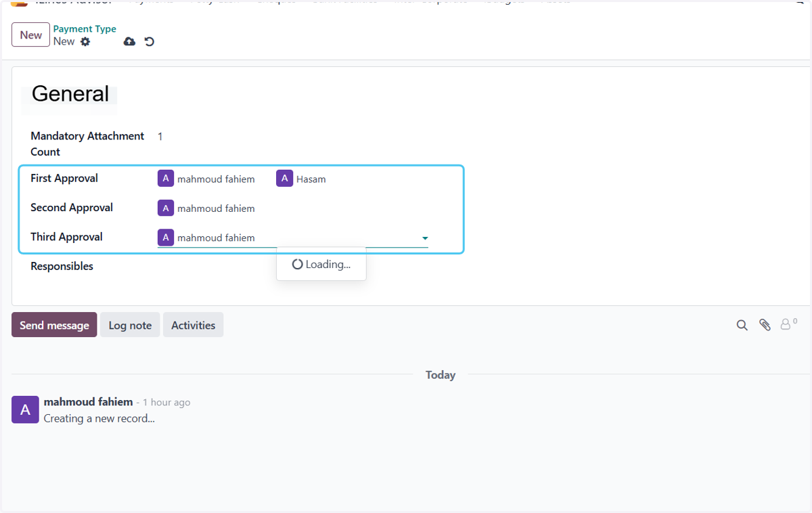Search chatter messages with the magnifier icon

(742, 326)
